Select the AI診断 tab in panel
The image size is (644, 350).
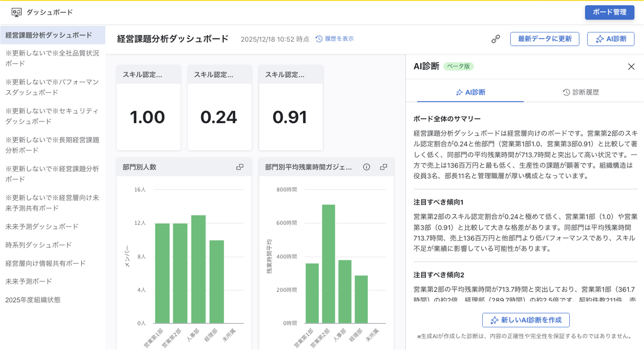pyautogui.click(x=470, y=92)
